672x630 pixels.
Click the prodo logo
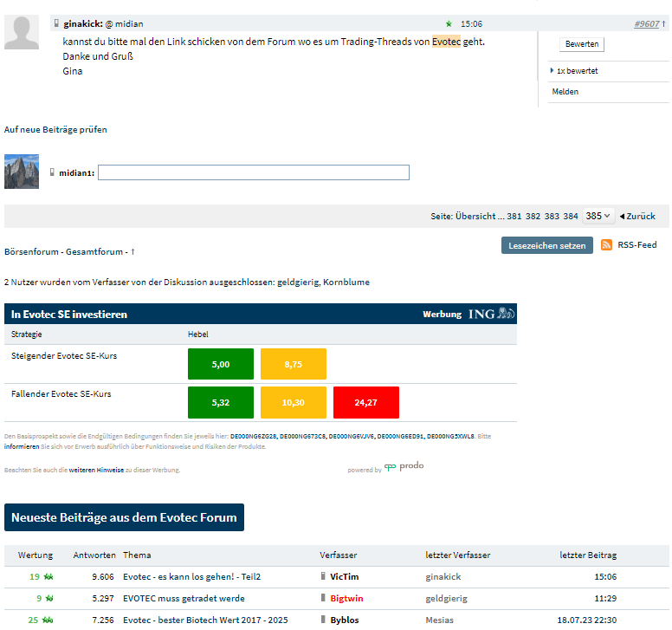click(404, 466)
